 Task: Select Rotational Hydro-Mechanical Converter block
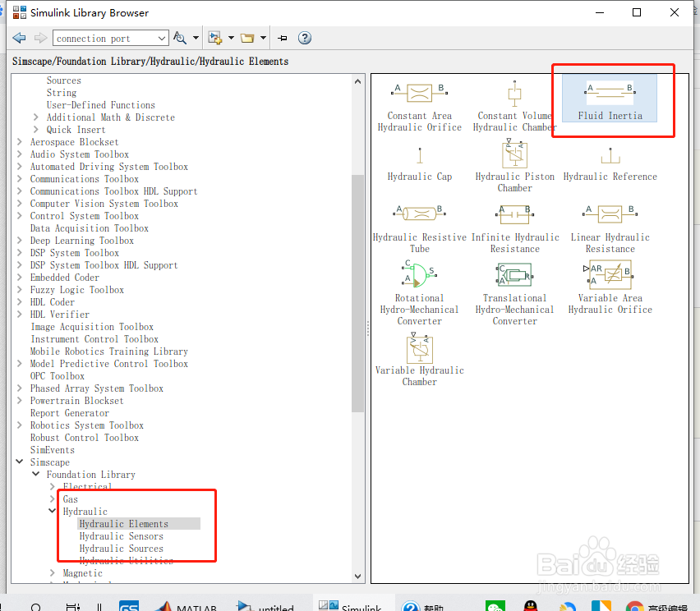click(x=419, y=293)
